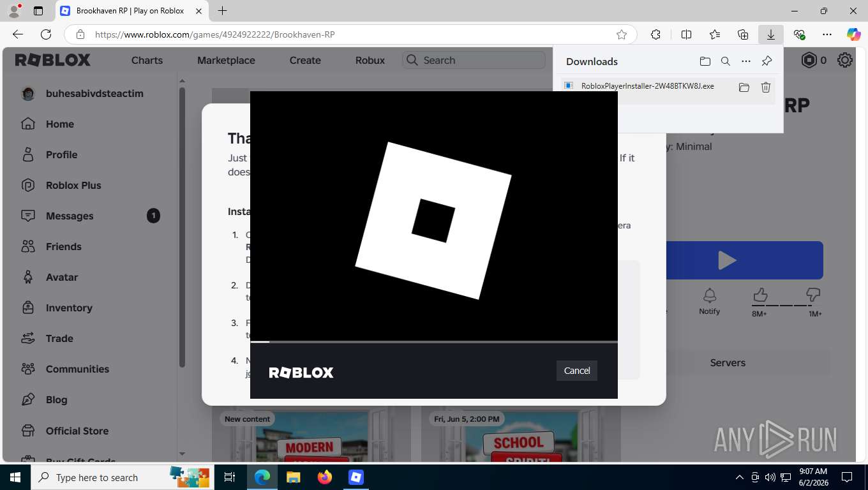Image resolution: width=868 pixels, height=490 pixels.
Task: Show the installer file in folder
Action: tap(744, 87)
